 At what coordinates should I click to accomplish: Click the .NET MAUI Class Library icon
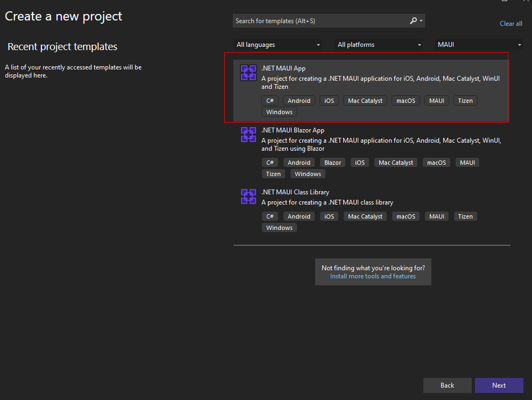click(x=248, y=197)
